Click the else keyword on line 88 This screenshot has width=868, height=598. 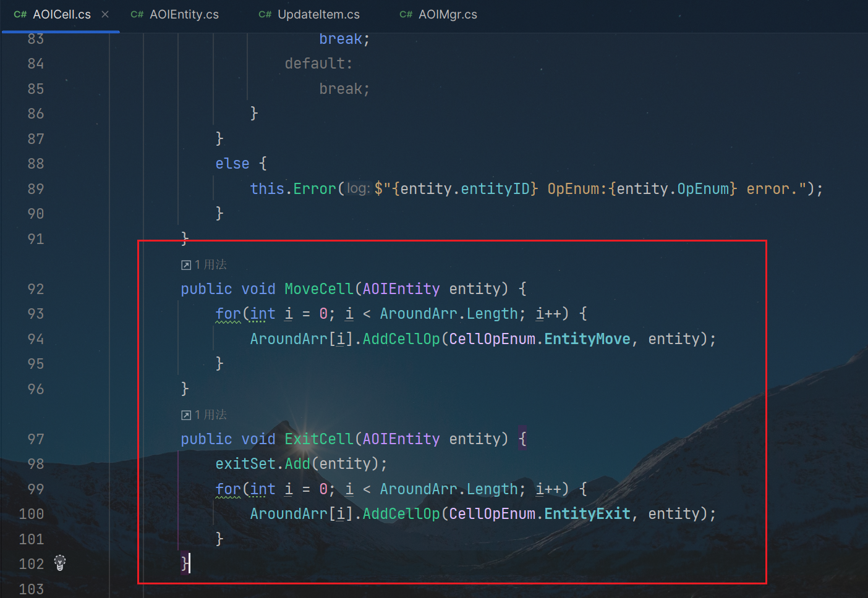(x=232, y=163)
